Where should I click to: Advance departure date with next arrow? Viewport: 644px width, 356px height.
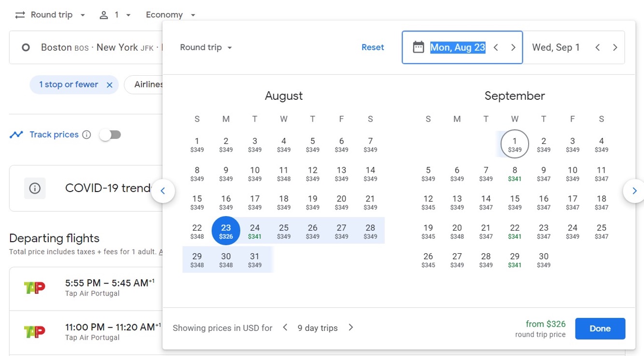tap(513, 47)
